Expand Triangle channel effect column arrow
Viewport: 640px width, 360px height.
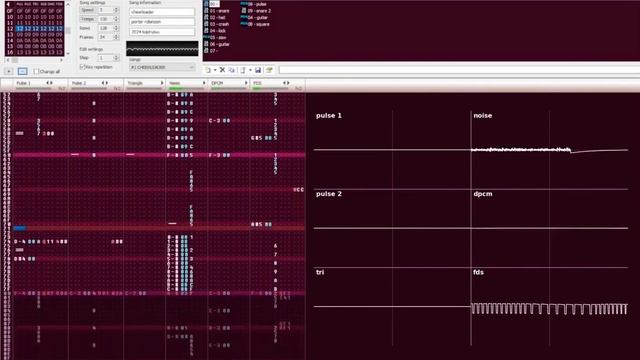pos(162,83)
